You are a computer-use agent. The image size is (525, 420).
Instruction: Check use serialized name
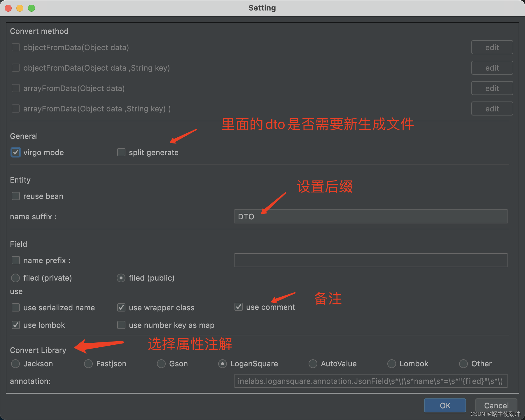tap(16, 307)
